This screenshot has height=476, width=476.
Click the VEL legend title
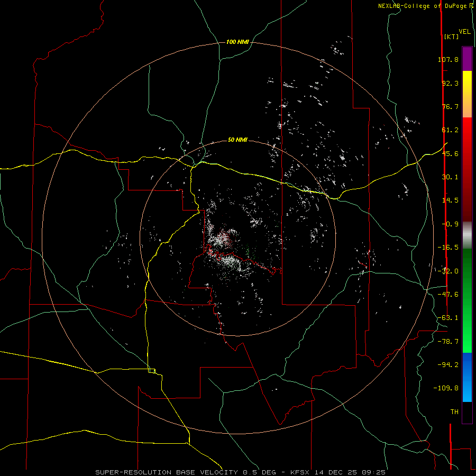(x=464, y=32)
